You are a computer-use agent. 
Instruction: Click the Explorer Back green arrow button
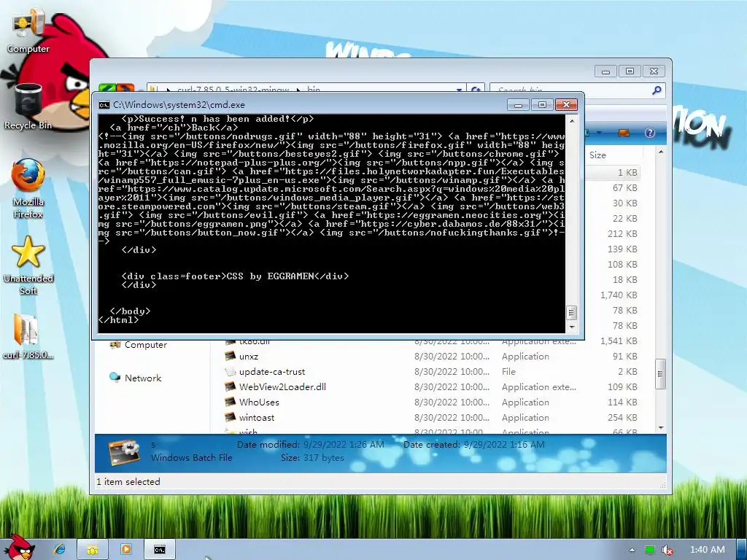[108, 87]
